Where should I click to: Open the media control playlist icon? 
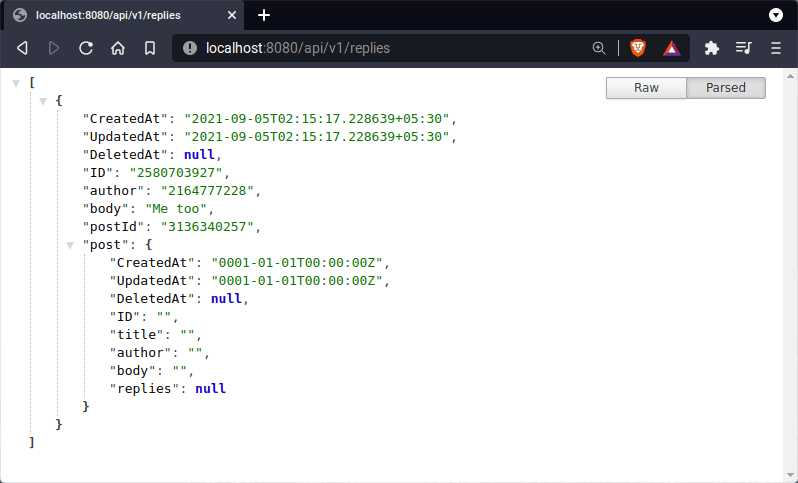(x=743, y=48)
